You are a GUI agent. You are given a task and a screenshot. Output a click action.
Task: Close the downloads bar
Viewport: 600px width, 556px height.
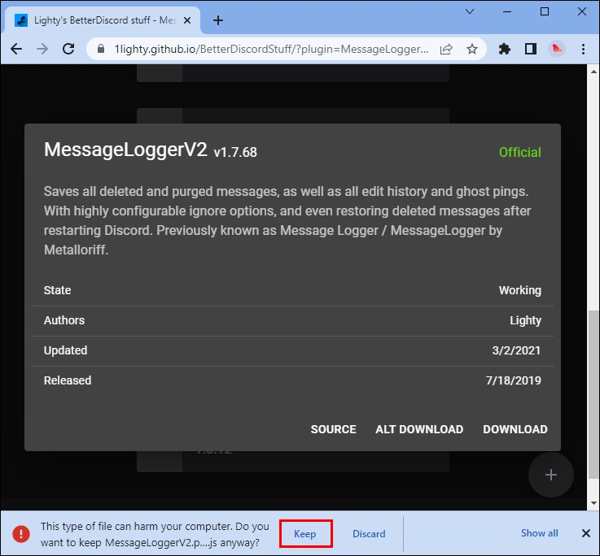pos(586,533)
